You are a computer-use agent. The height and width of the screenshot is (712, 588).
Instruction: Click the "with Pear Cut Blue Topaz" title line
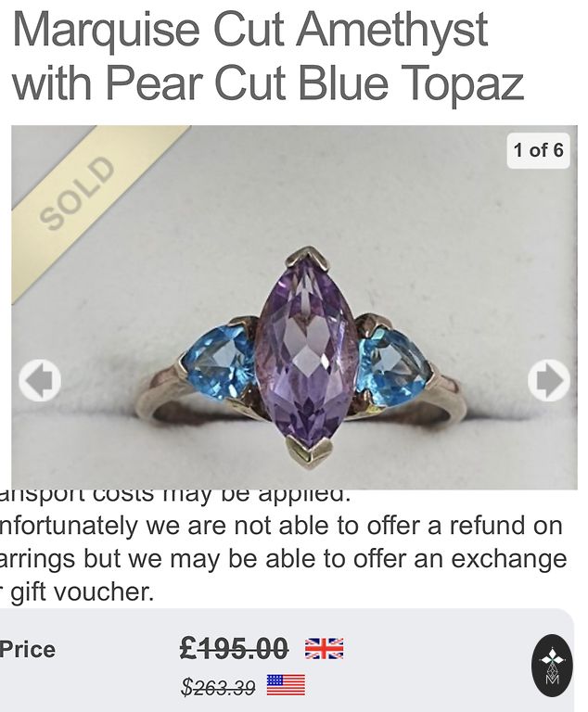(267, 83)
